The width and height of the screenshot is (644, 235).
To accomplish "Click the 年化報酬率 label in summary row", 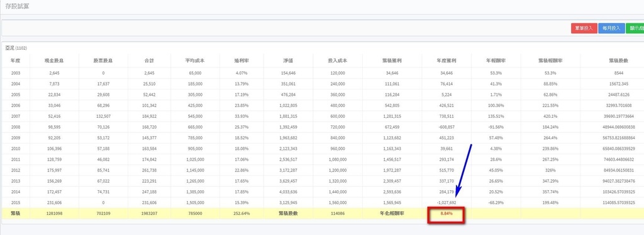I will click(x=392, y=214).
